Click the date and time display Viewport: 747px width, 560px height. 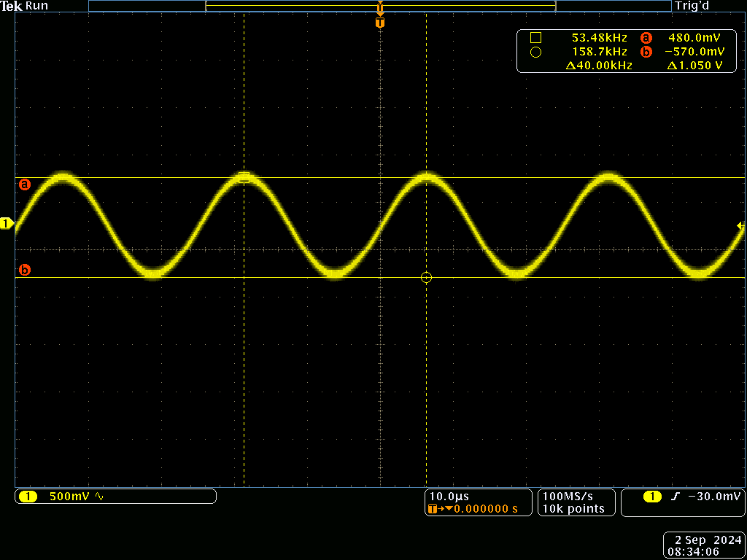pyautogui.click(x=704, y=545)
